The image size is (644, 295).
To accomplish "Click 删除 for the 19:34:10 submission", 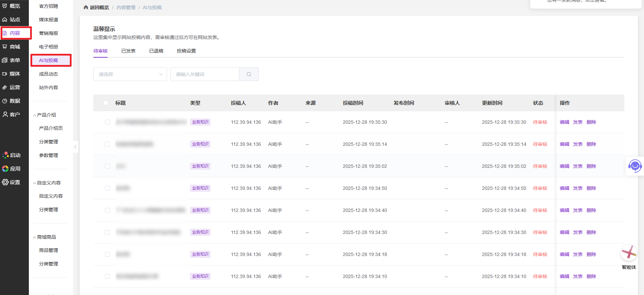I will (x=591, y=276).
